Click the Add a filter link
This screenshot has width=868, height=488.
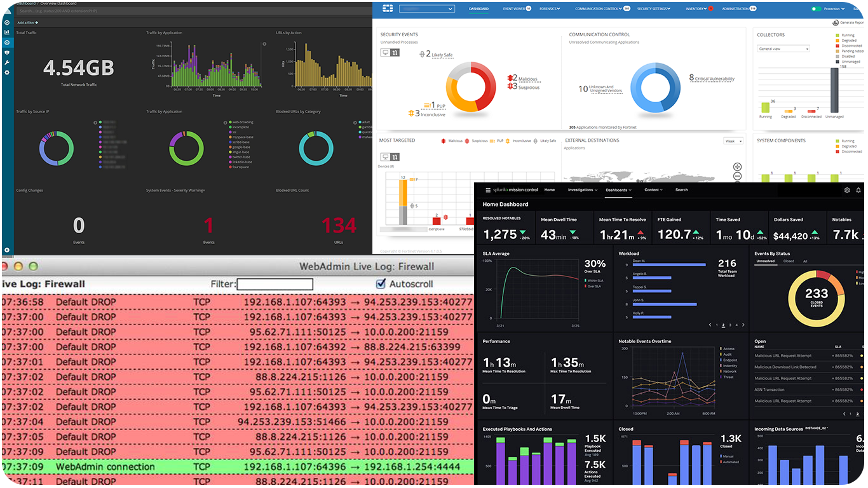[28, 22]
